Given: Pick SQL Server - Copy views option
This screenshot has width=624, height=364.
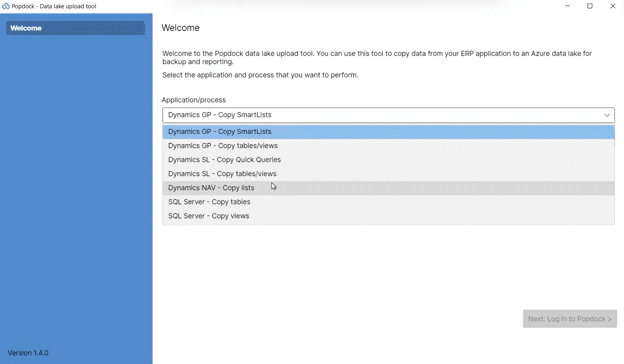Looking at the screenshot, I should click(x=208, y=216).
